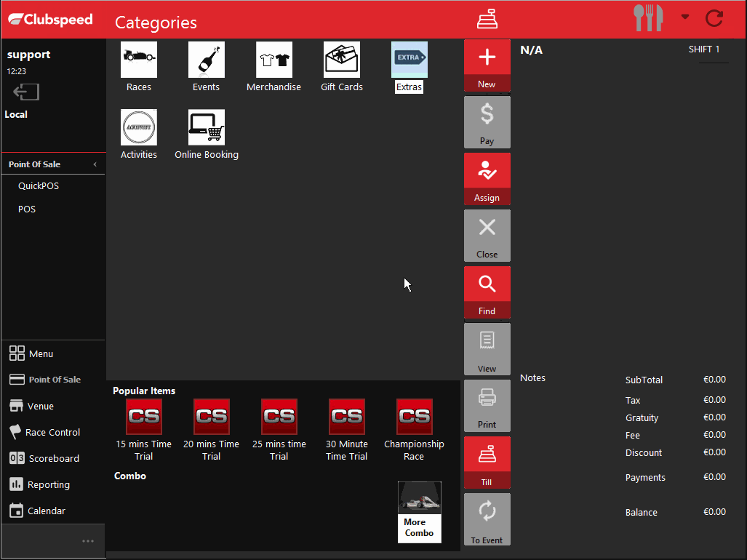Screen dimensions: 747x560
Task: Click the Notes area label
Action: pos(532,377)
